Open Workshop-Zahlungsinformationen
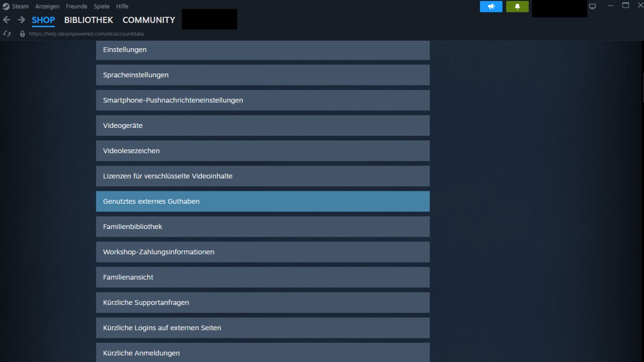The width and height of the screenshot is (644, 362). [x=263, y=252]
